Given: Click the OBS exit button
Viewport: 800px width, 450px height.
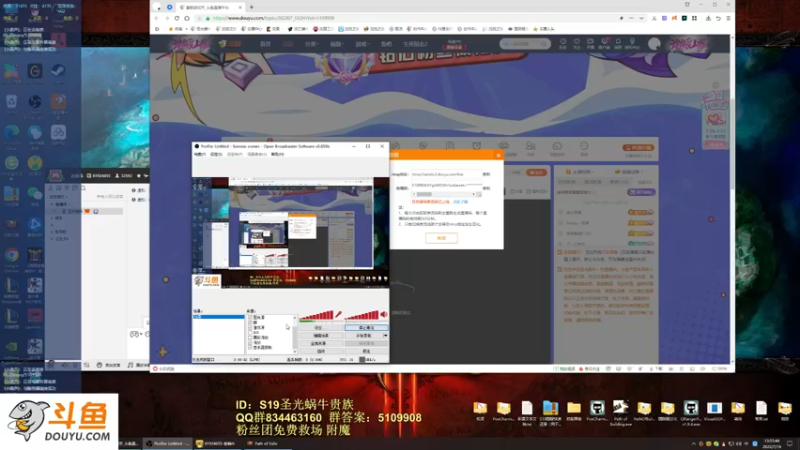Looking at the screenshot, I should pyautogui.click(x=366, y=351).
